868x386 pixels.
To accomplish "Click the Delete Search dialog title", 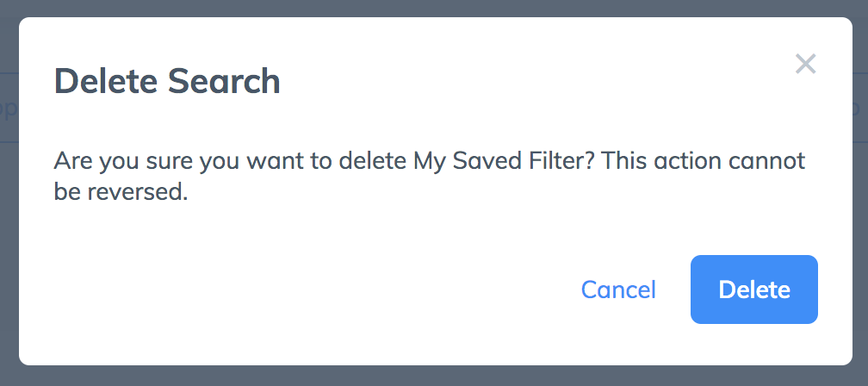I will click(167, 81).
